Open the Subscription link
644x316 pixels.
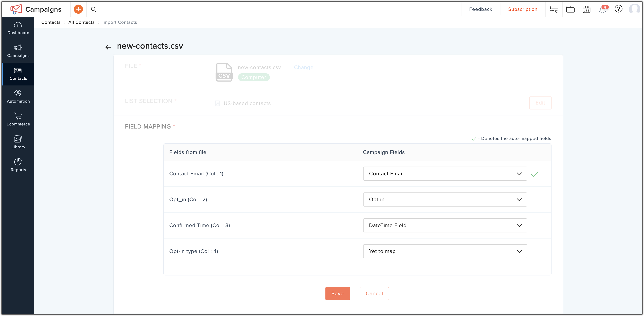[523, 9]
